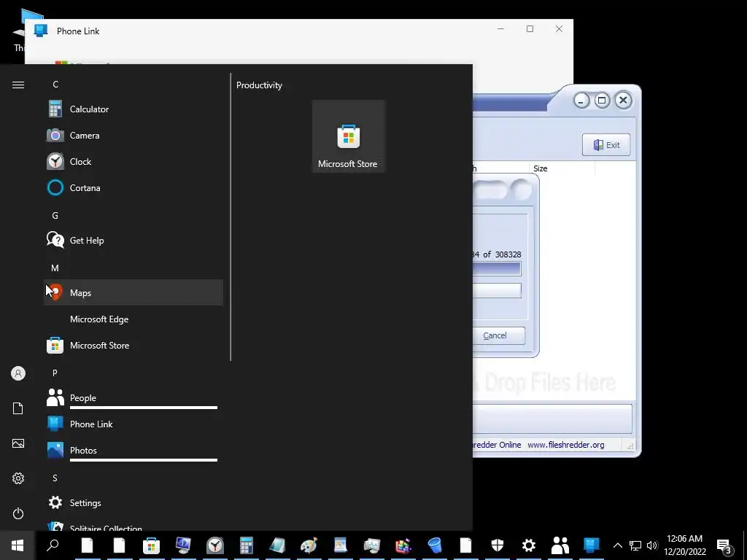Switch to WinRAR books taskbar icon
Image resolution: width=747 pixels, height=560 pixels.
click(403, 545)
